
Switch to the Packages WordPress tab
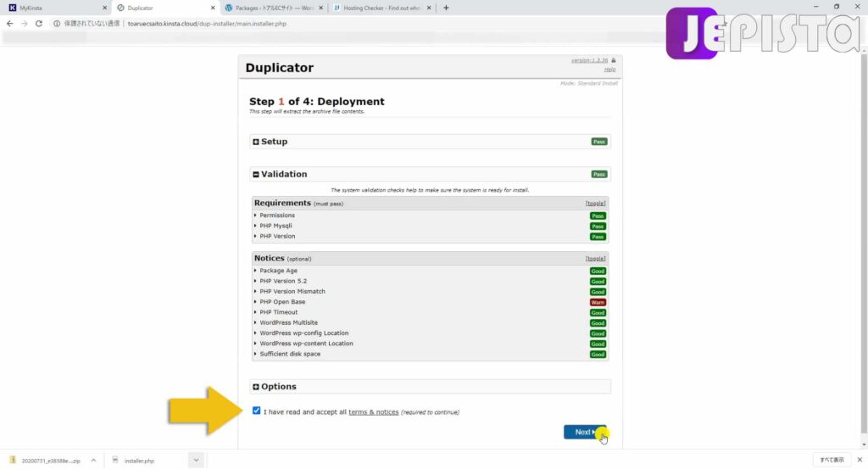274,8
